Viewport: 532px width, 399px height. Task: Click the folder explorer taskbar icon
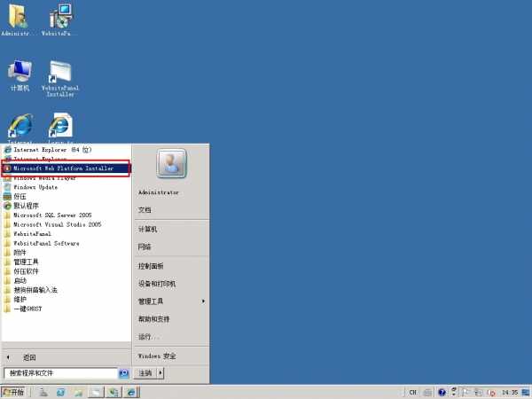[78, 392]
